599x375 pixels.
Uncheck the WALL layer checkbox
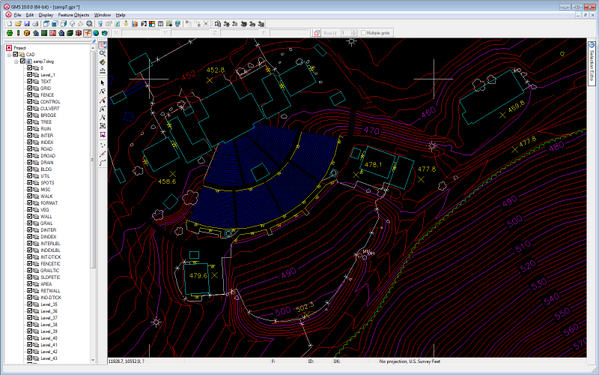pos(29,217)
